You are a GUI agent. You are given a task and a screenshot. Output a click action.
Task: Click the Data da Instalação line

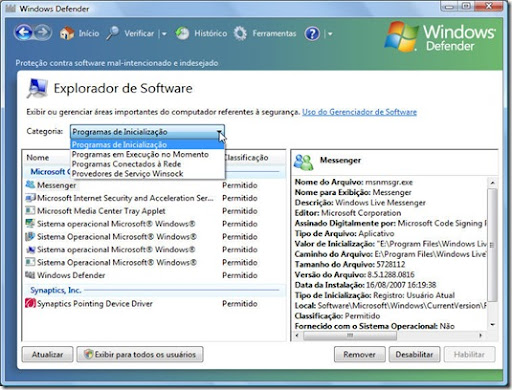(x=365, y=285)
